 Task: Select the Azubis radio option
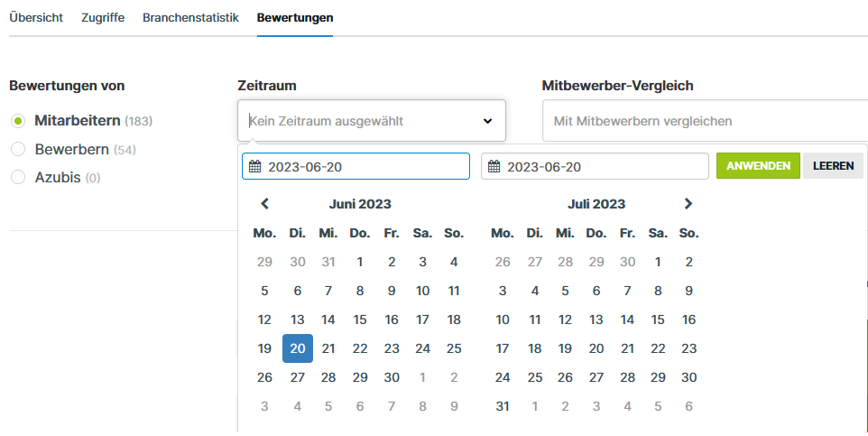(18, 178)
